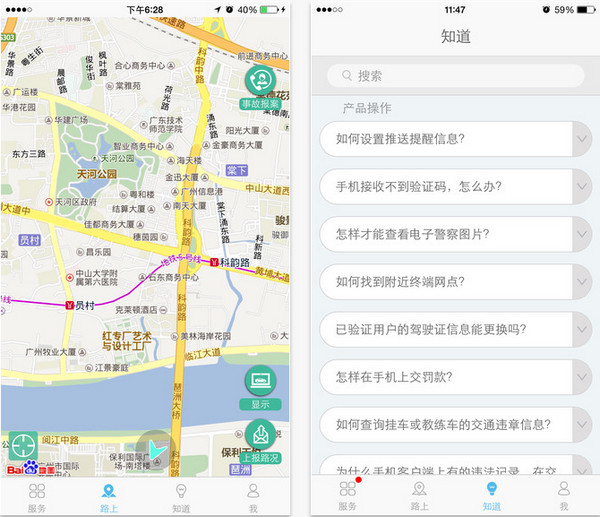Viewport: 600px width, 517px height.
Task: Tap battery indicator in 知道 screen status bar
Action: [x=586, y=10]
